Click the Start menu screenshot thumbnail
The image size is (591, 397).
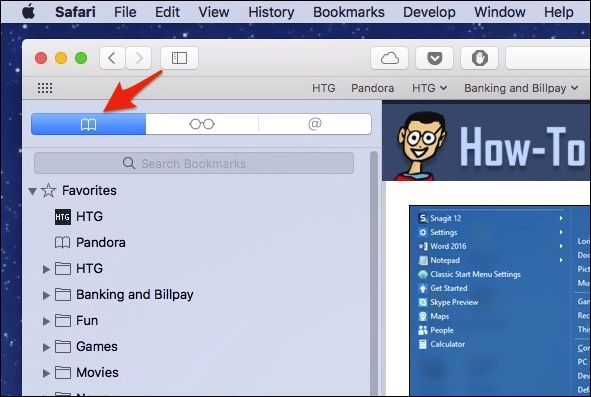pyautogui.click(x=500, y=300)
